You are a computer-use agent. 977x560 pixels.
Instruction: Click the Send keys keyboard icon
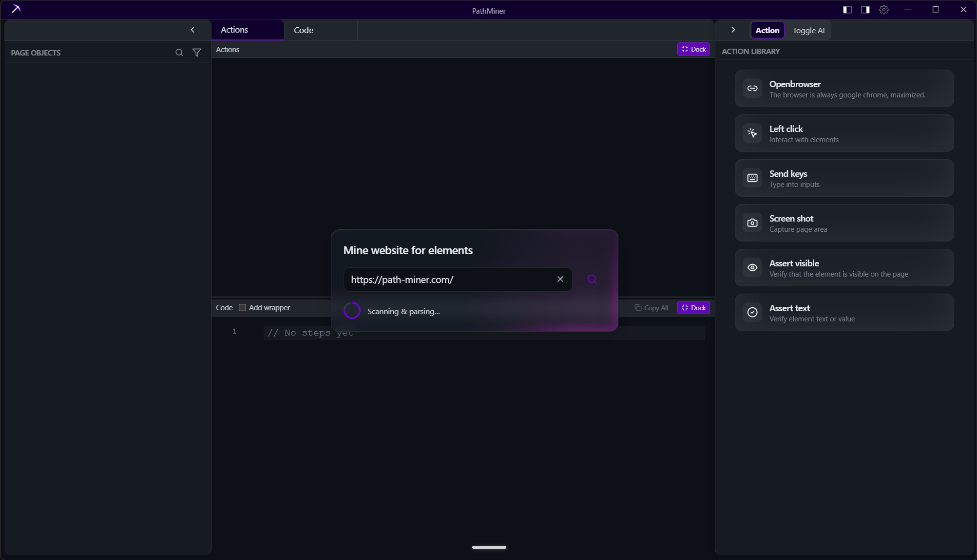tap(752, 178)
